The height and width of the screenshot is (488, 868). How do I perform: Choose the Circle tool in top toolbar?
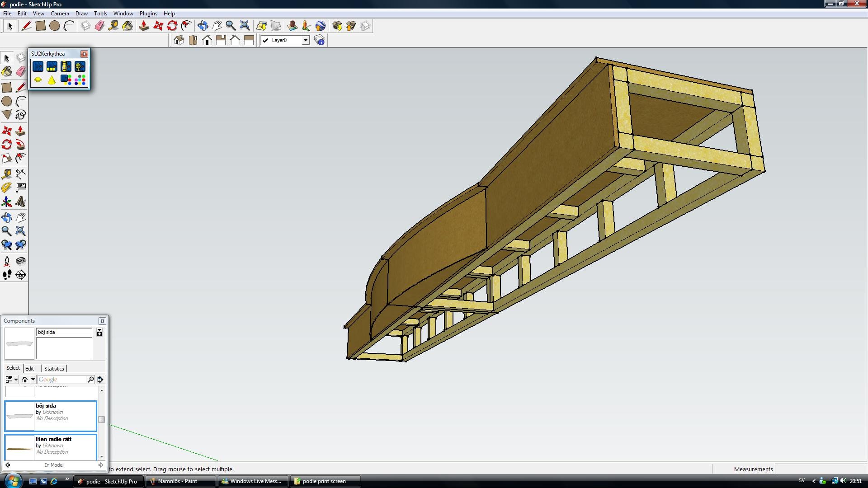coord(55,26)
